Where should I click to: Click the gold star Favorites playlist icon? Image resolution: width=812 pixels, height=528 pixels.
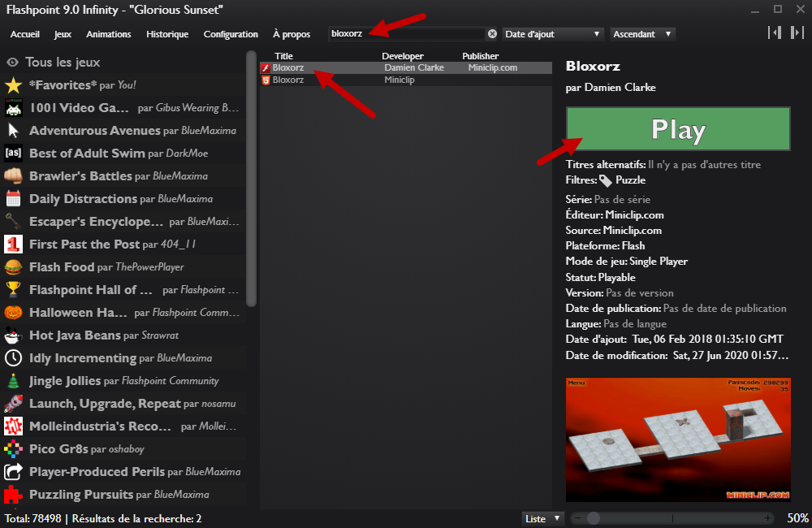[14, 85]
